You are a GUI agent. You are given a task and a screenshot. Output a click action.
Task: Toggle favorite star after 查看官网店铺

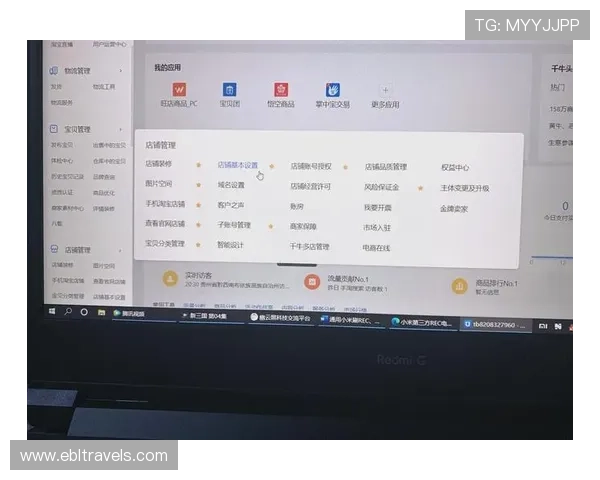pyautogui.click(x=199, y=225)
